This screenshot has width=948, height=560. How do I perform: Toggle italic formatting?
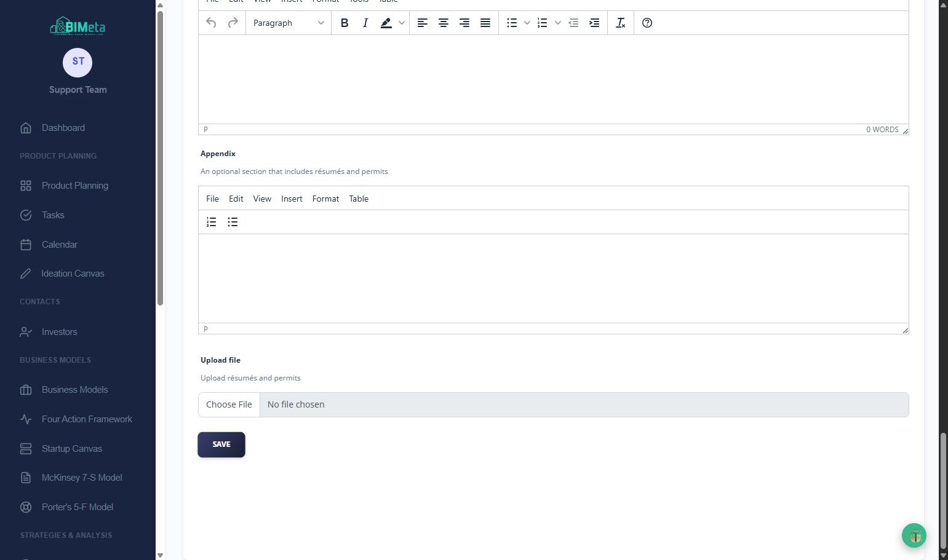365,23
